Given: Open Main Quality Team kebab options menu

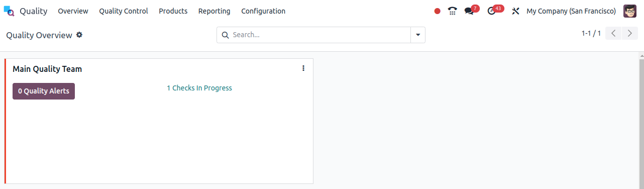Looking at the screenshot, I should click(303, 68).
